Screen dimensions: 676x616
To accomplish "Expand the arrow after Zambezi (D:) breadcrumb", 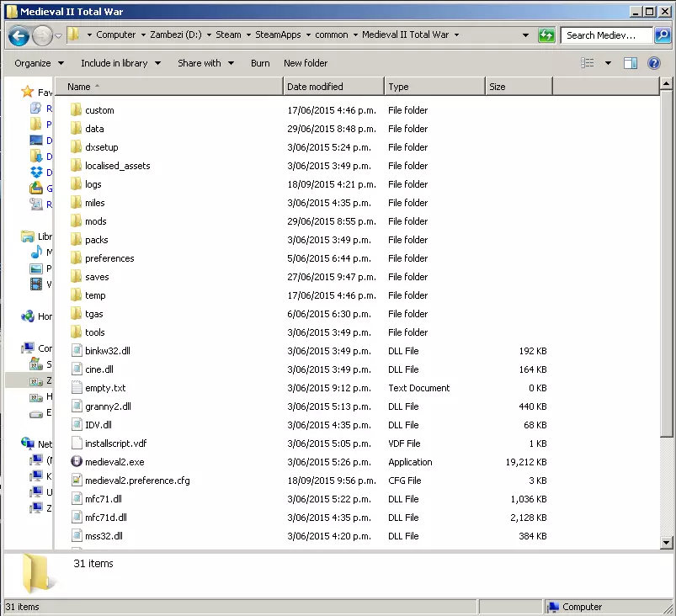I will tap(209, 35).
